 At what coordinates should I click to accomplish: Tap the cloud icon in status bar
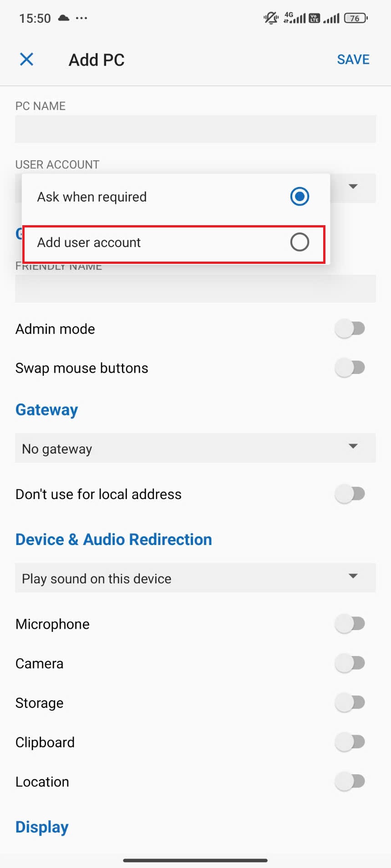tap(64, 18)
